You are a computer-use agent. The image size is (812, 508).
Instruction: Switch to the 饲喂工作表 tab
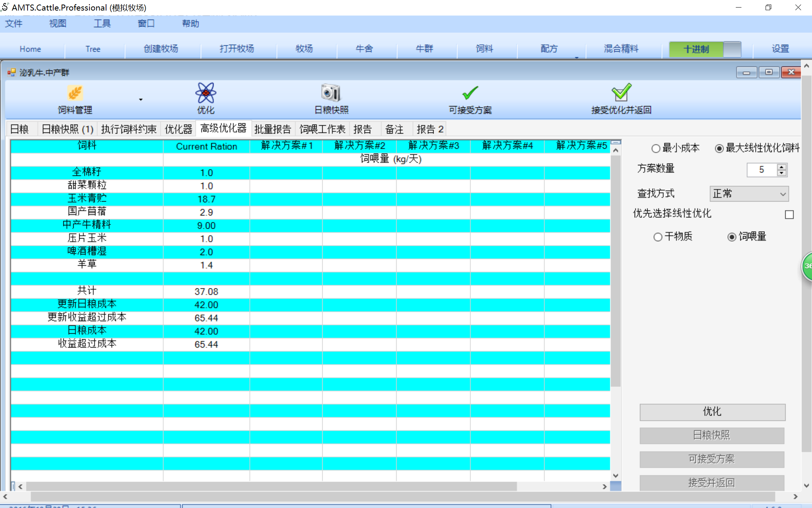(x=322, y=129)
